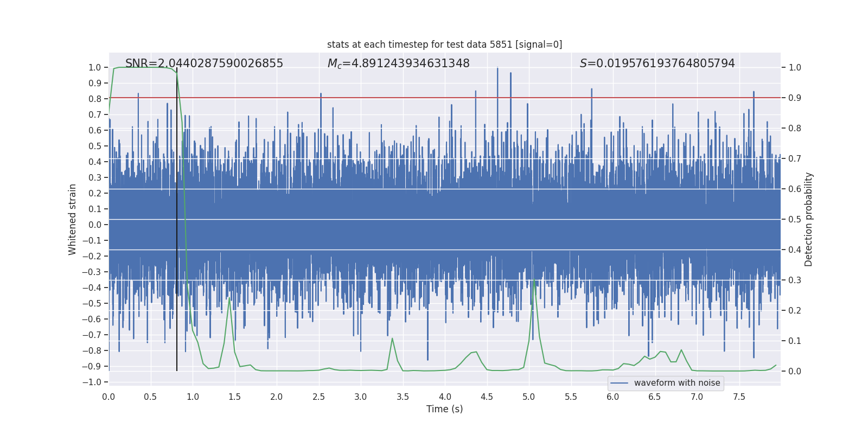This screenshot has width=868, height=434.
Task: Click the green peak near 3.4 seconds
Action: pos(392,339)
